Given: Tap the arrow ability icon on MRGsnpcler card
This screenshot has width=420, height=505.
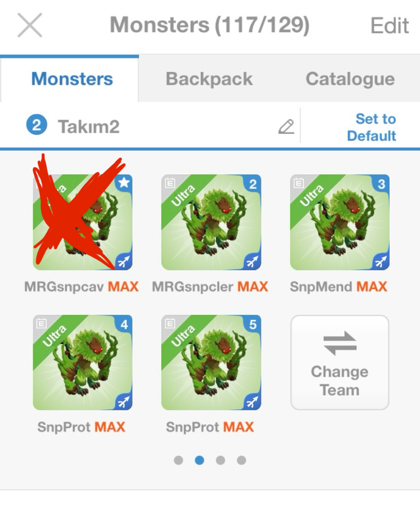Looking at the screenshot, I should coord(253,261).
